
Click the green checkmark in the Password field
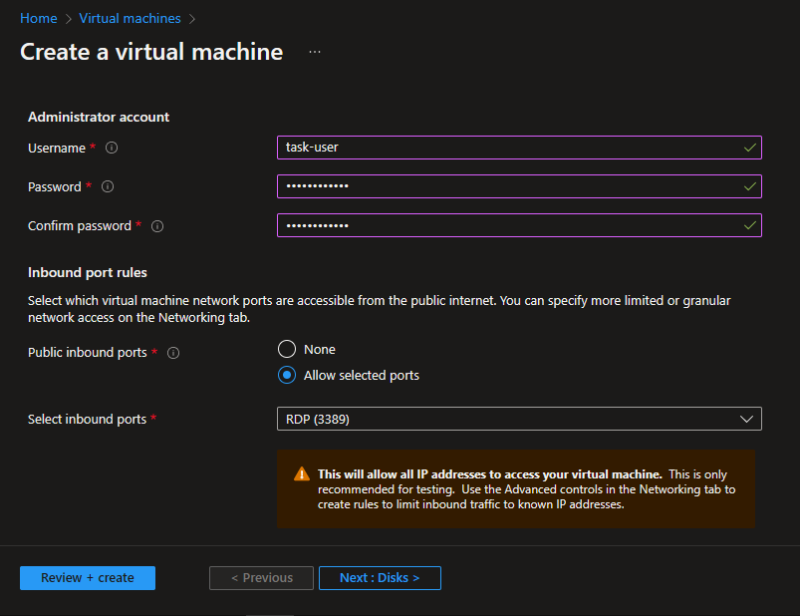(748, 186)
